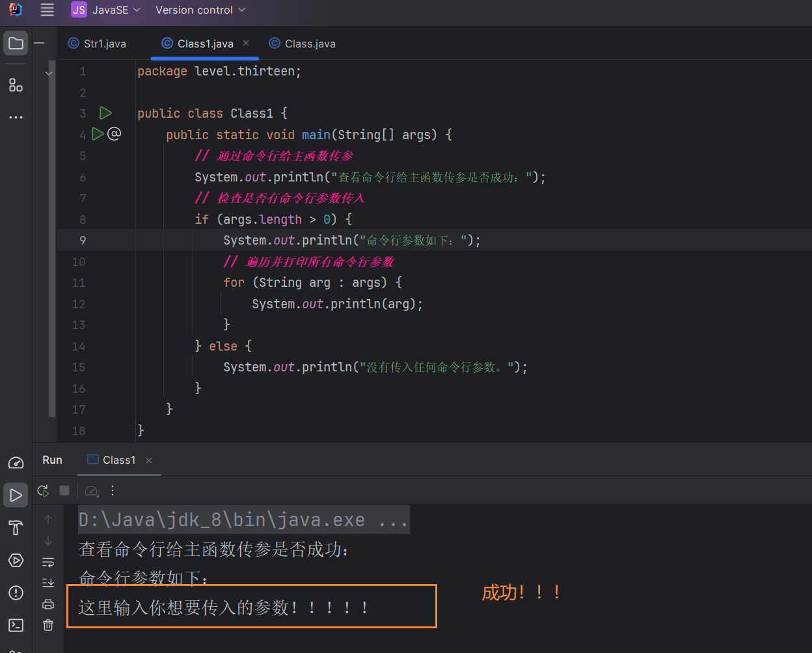Stop the running process square button
The height and width of the screenshot is (653, 812).
click(64, 490)
